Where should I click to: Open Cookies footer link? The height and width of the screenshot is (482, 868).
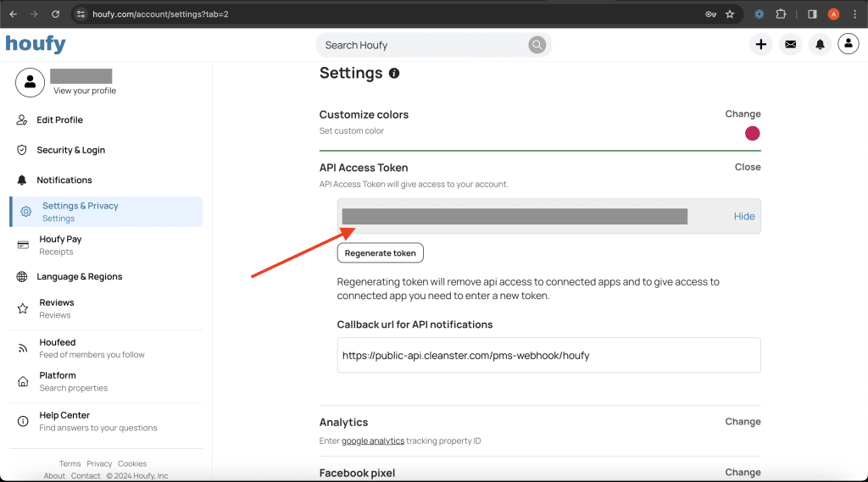click(x=132, y=463)
